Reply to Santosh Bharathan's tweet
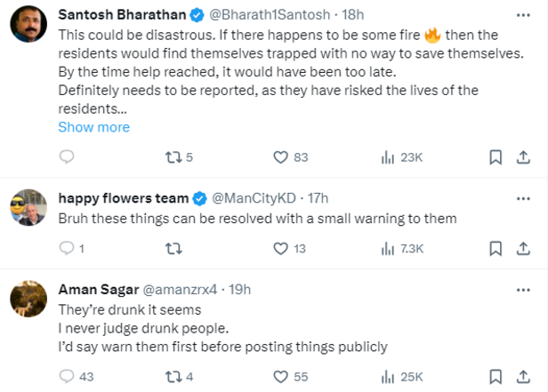 point(66,157)
